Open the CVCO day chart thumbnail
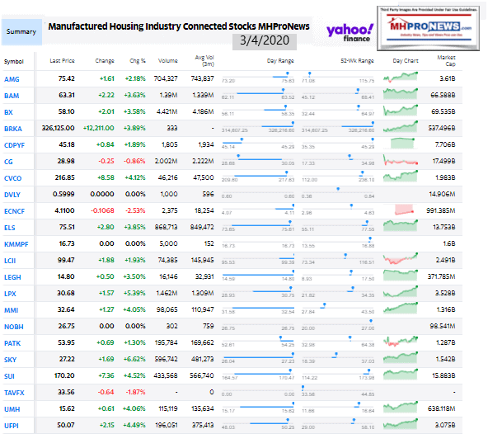 401,176
